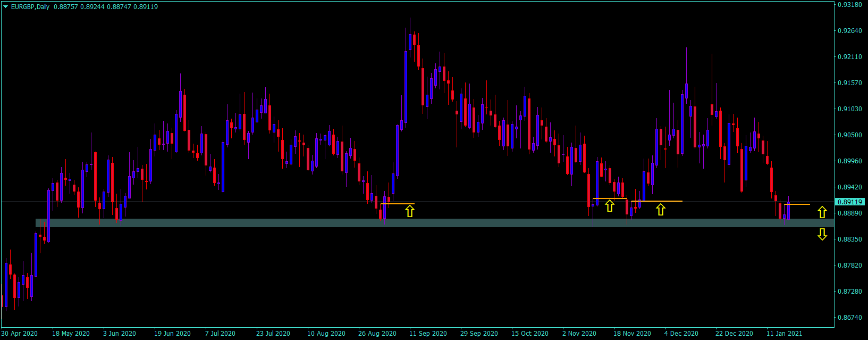868x340 pixels.
Task: Click the 0.91570 price axis label
Action: [850, 83]
